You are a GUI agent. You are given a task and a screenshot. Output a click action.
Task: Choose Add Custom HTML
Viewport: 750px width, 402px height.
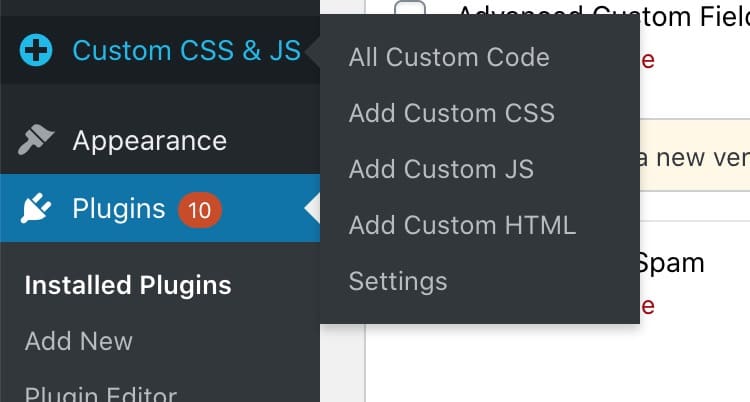tap(462, 225)
